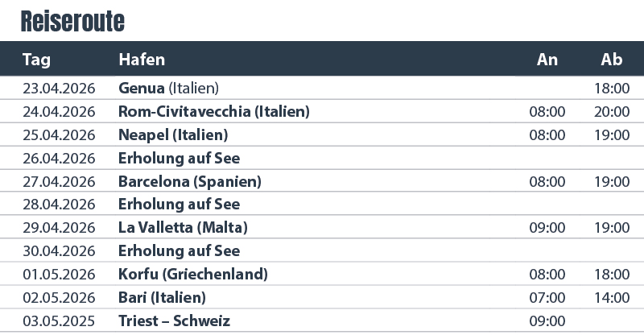Click the date 30.04.2026

(x=59, y=251)
